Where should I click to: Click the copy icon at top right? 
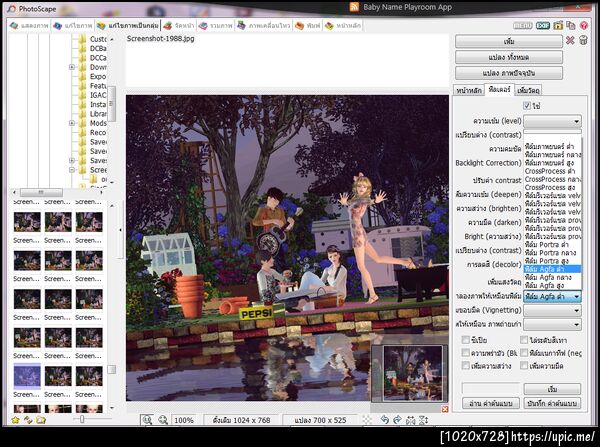571,26
